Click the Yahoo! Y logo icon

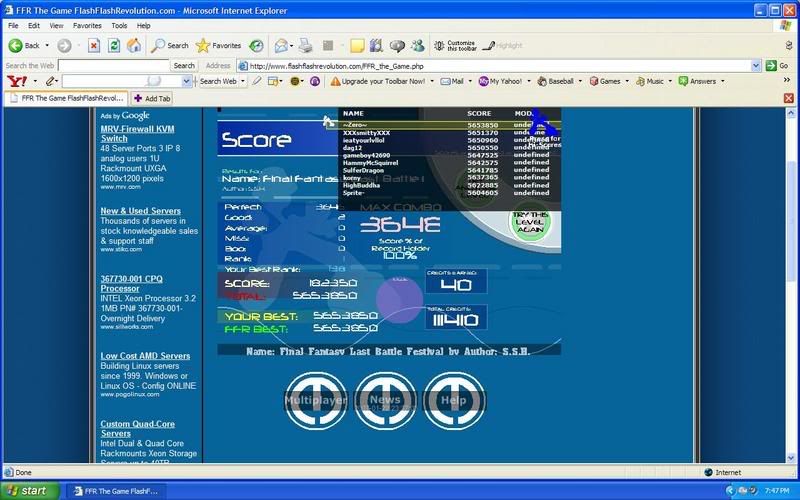point(15,81)
